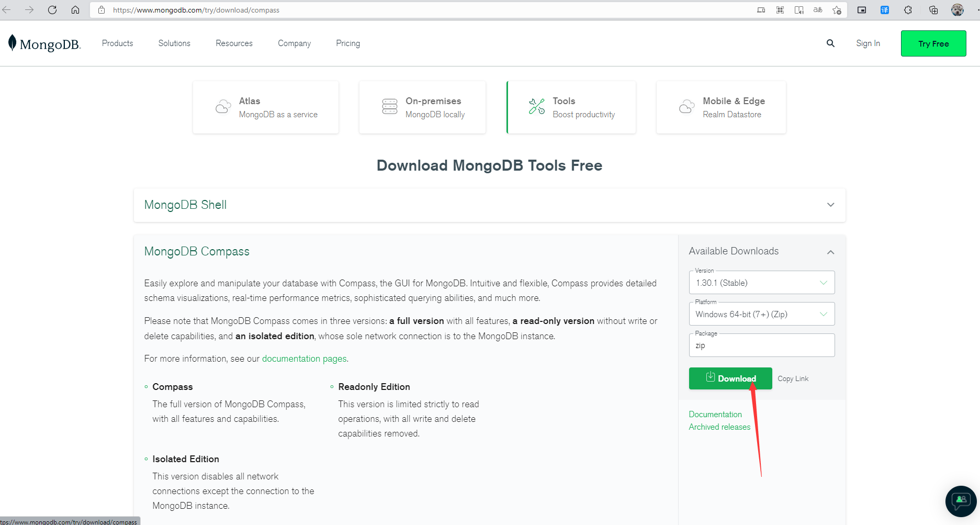
Task: Click the Package zip field
Action: [x=762, y=345]
